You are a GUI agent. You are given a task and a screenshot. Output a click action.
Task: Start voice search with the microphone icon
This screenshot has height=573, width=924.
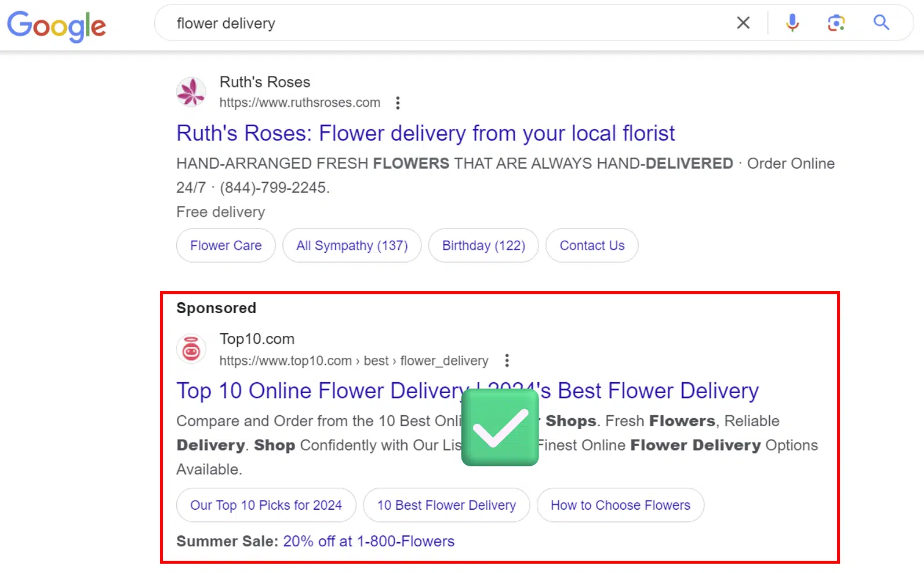tap(792, 23)
